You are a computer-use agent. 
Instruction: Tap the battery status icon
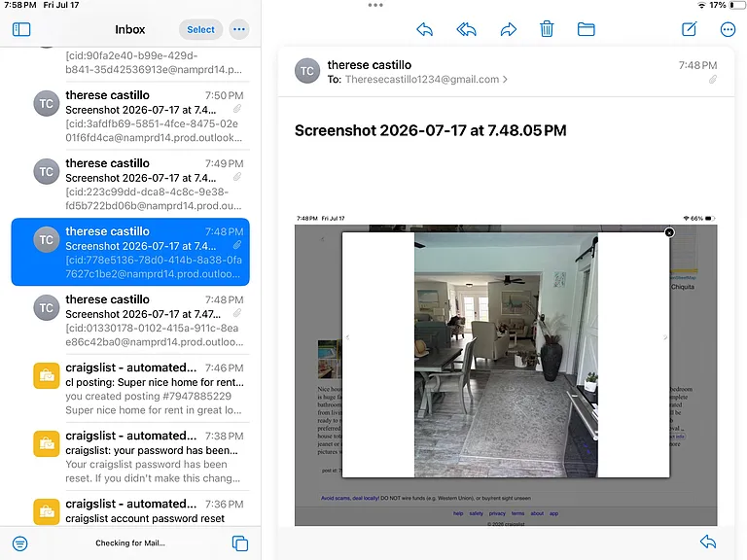click(736, 5)
